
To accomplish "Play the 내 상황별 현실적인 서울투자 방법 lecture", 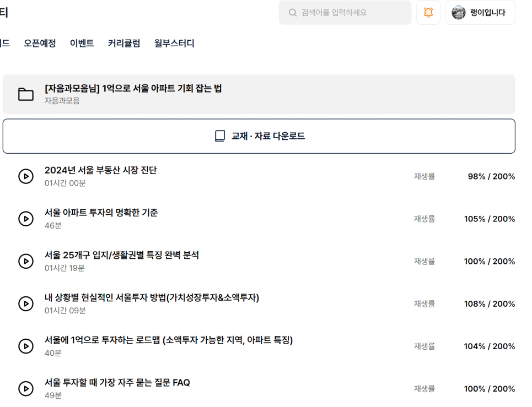I will coord(26,303).
